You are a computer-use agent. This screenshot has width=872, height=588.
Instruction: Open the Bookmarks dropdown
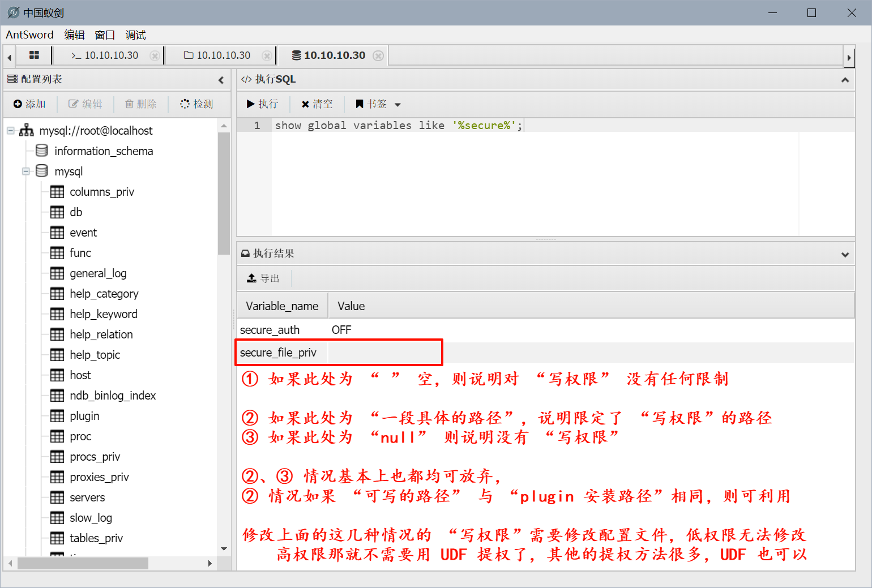pos(378,104)
